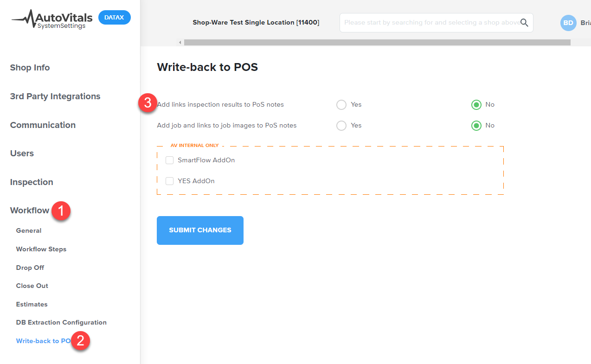The image size is (591, 364).
Task: Enable the YES AddOn checkbox
Action: point(170,181)
